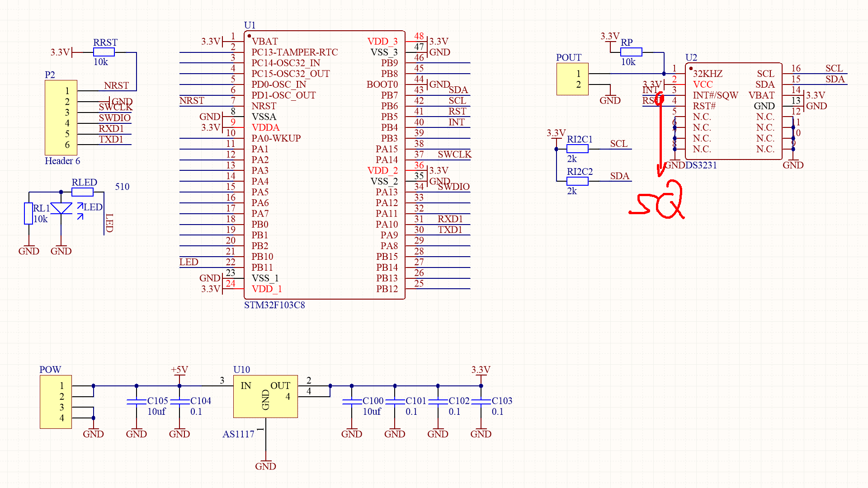
Task: Click the SWCLK net label on pin 37
Action: pyautogui.click(x=454, y=155)
